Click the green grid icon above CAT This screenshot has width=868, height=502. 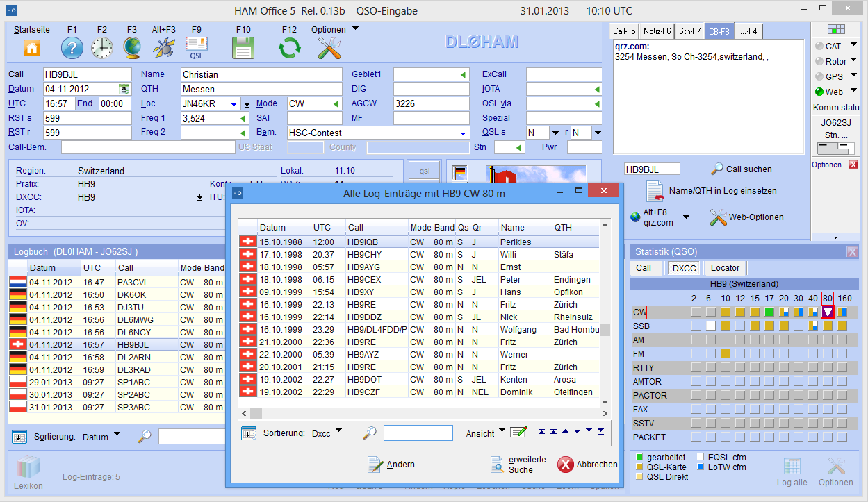click(835, 29)
